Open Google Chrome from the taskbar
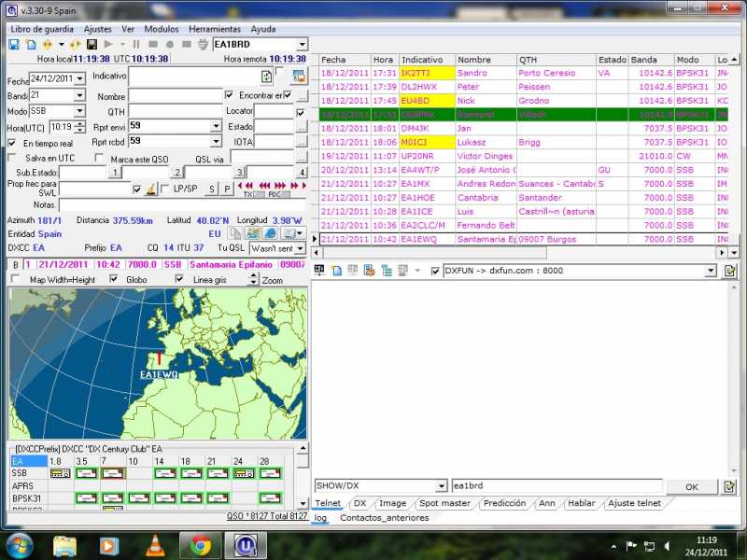This screenshot has height=560, width=747. tap(201, 543)
